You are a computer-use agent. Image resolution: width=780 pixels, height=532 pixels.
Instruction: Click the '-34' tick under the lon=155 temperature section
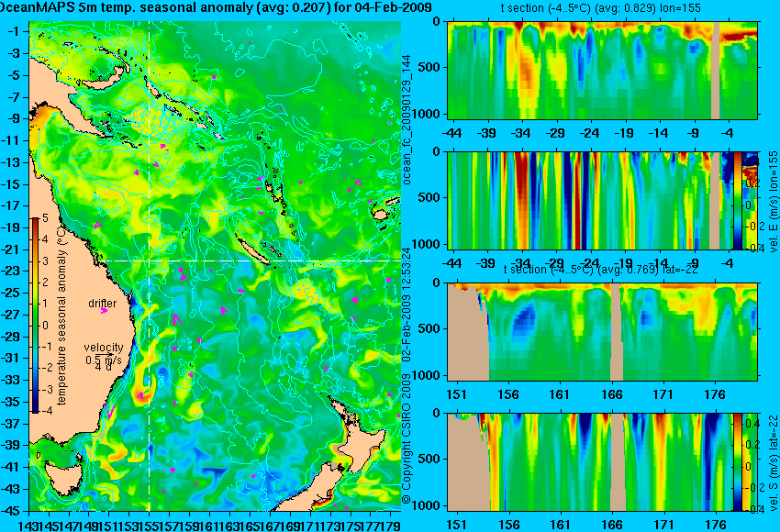pos(520,133)
